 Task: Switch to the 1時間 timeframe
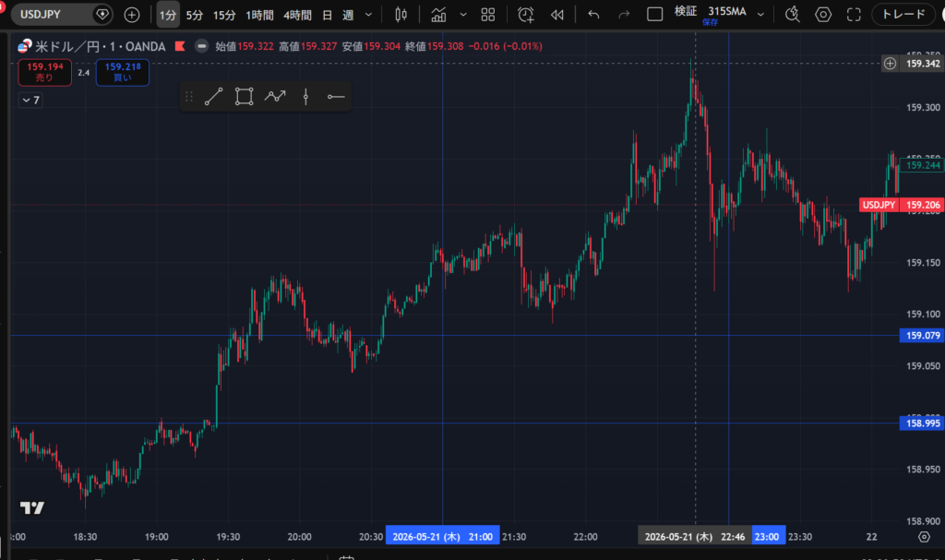259,15
